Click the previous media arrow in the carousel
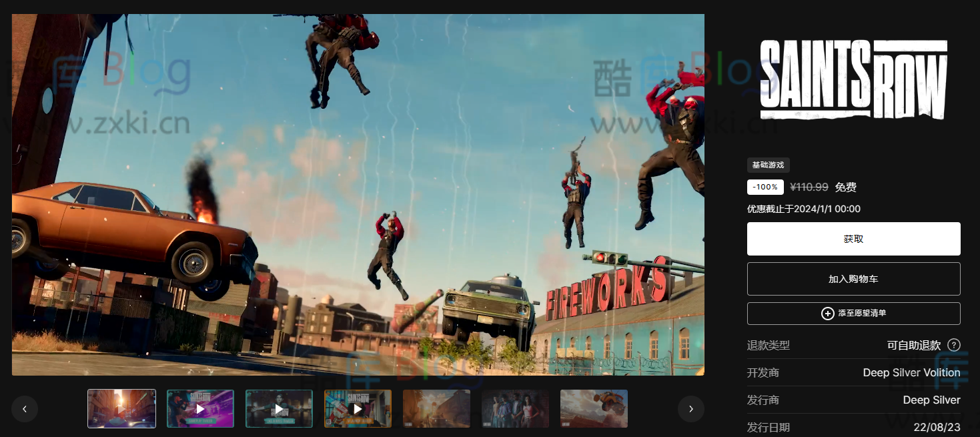Screen dimensions: 980x437 [x=25, y=409]
